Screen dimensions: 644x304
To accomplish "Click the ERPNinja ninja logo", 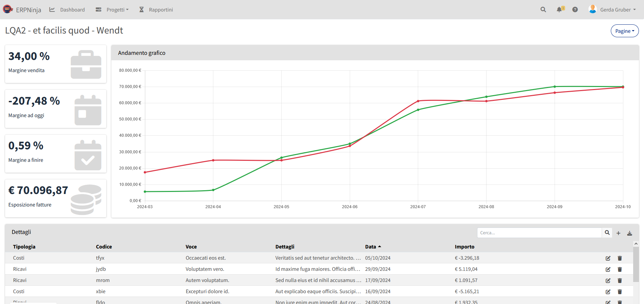I will (x=8, y=9).
